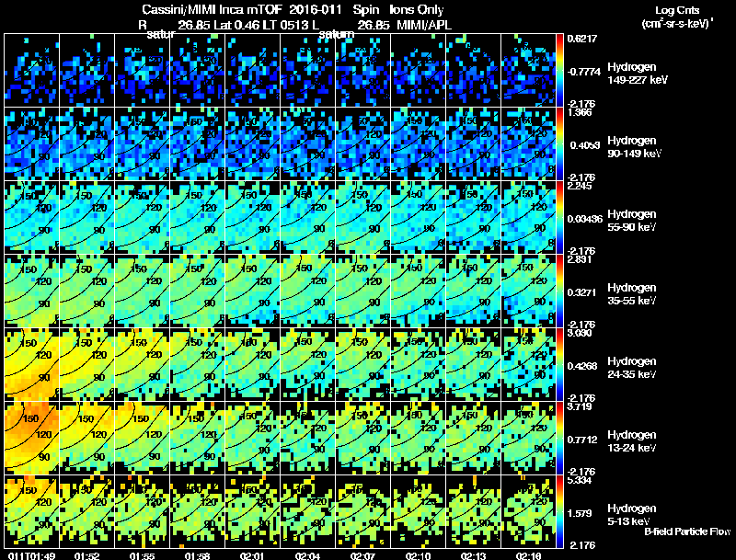736x560 pixels.
Task: Click the '3.719' color scale value
Action: pyautogui.click(x=580, y=406)
